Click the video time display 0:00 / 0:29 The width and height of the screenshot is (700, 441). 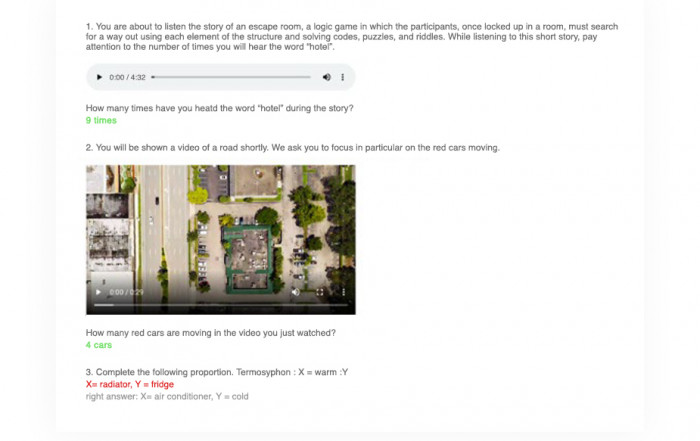126,292
